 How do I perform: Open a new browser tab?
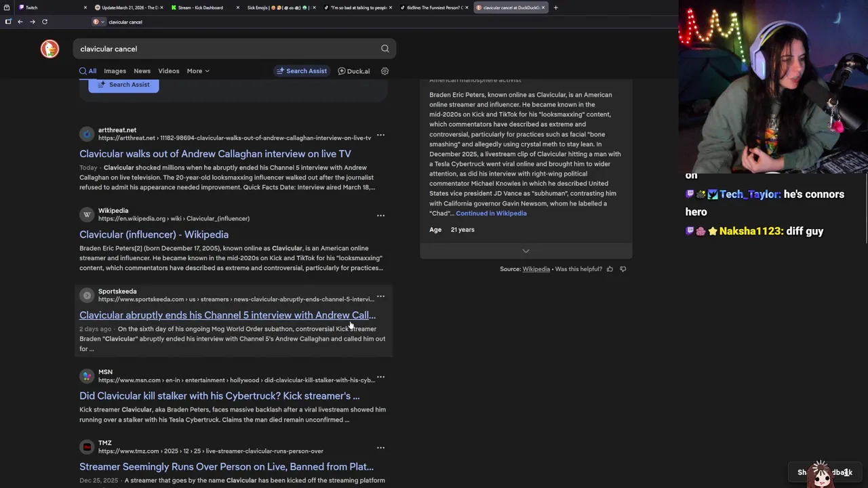(555, 7)
